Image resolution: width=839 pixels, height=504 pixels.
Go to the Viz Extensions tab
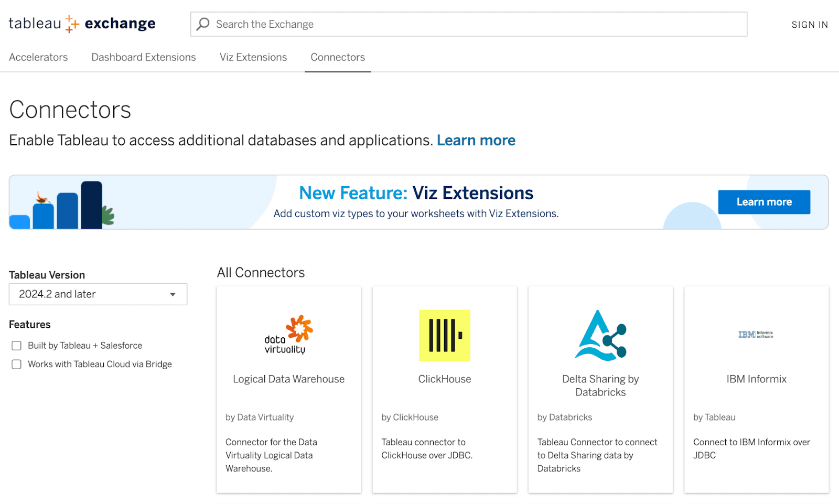coord(253,57)
